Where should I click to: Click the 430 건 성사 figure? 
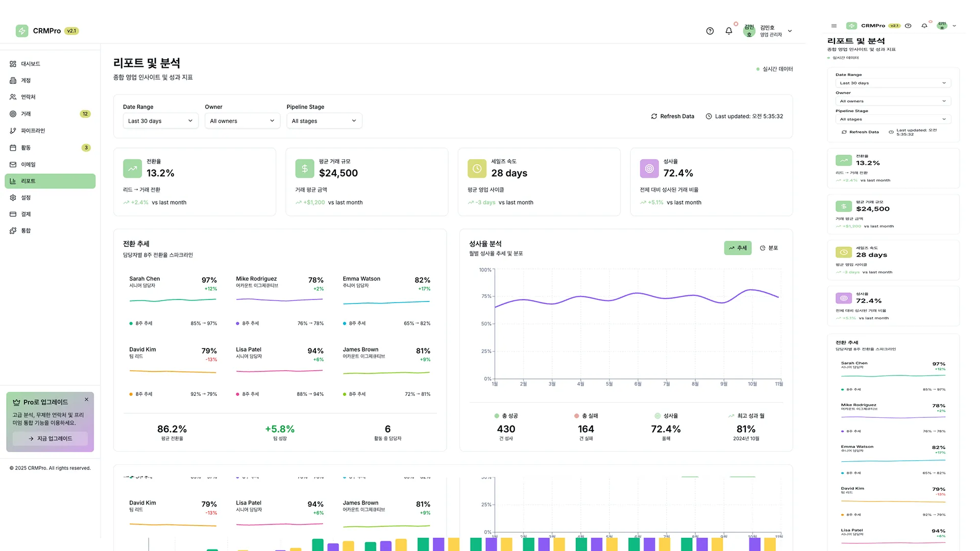tap(506, 429)
